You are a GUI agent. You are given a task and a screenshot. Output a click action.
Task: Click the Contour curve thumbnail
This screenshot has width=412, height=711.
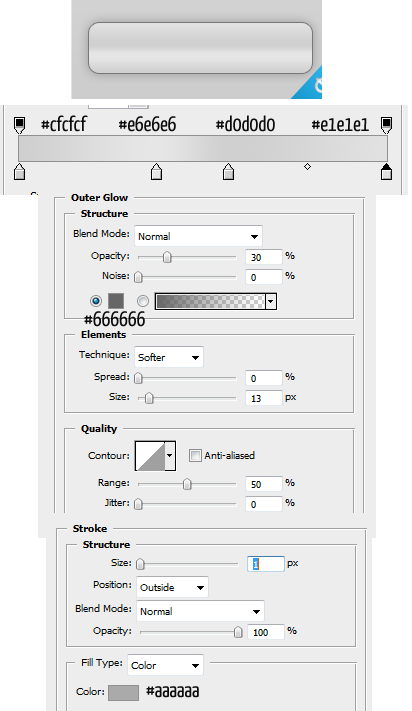(x=150, y=456)
